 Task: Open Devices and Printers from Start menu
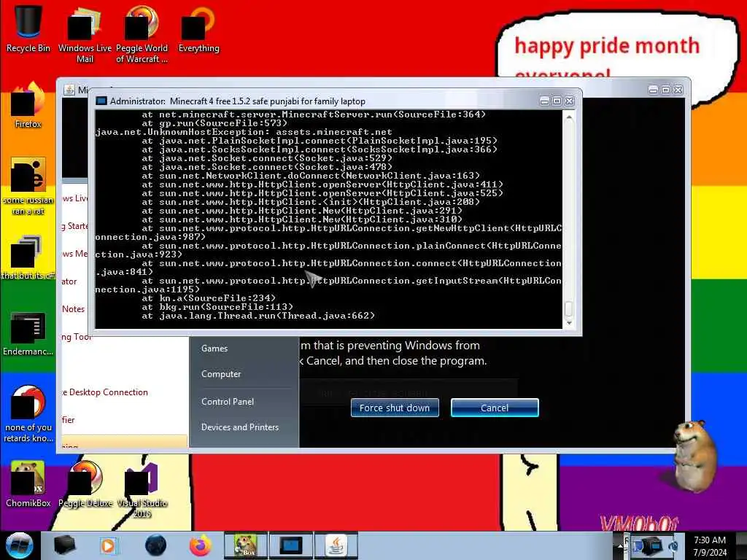click(x=239, y=427)
